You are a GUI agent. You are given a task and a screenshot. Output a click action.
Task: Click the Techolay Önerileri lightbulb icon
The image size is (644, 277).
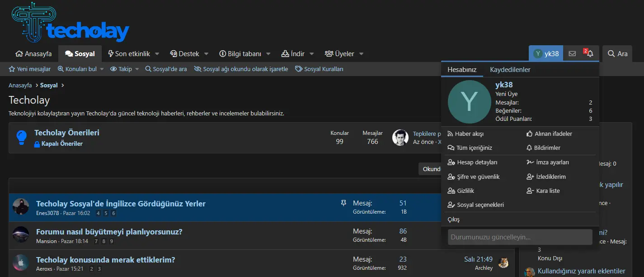21,138
